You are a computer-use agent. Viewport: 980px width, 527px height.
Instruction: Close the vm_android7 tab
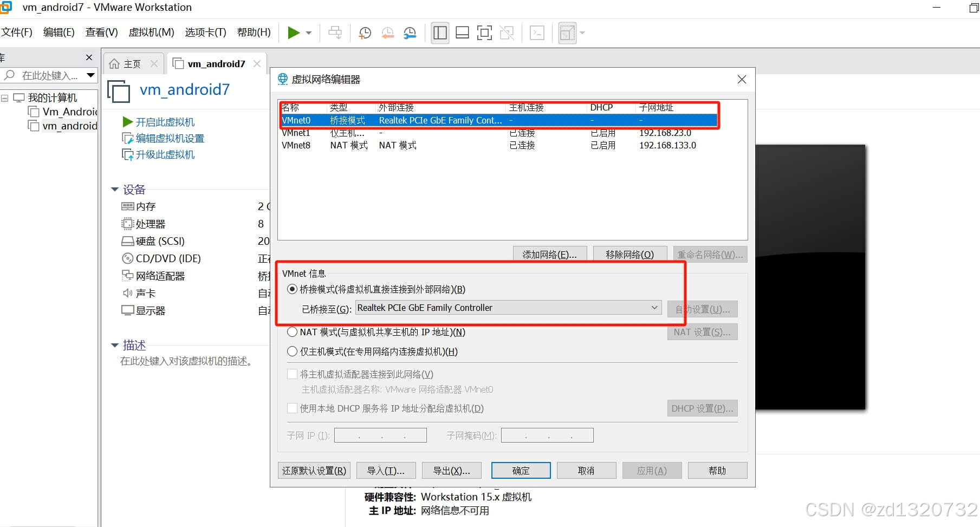[x=257, y=64]
